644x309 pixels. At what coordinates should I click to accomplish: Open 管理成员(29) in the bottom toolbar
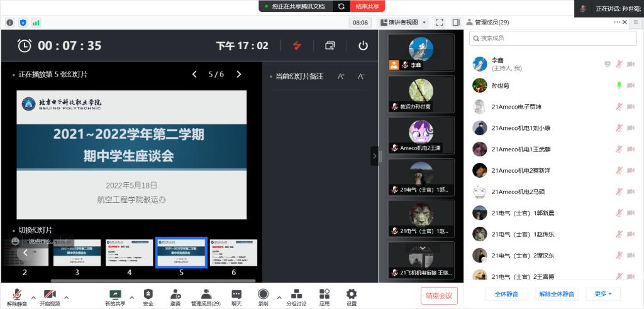[206, 294]
